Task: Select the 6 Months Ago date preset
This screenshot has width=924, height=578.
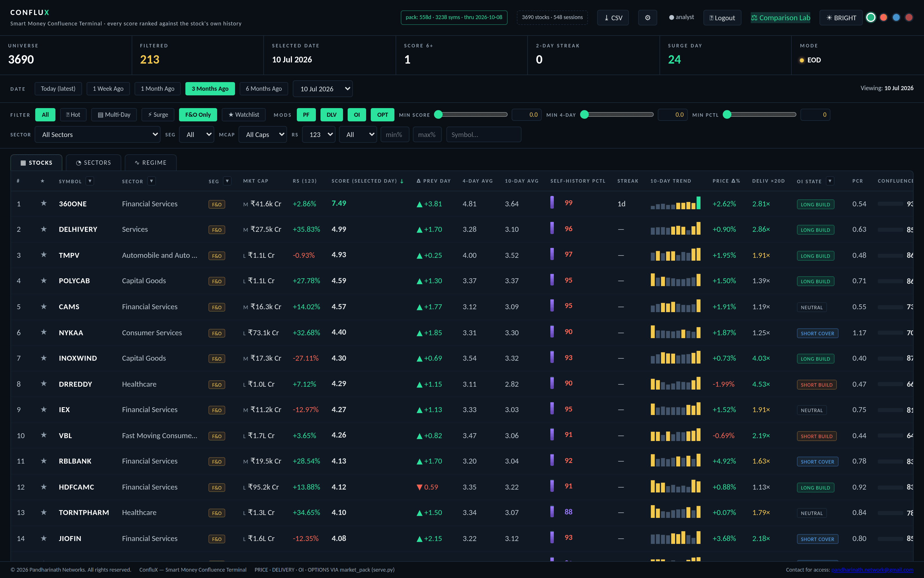Action: tap(264, 89)
